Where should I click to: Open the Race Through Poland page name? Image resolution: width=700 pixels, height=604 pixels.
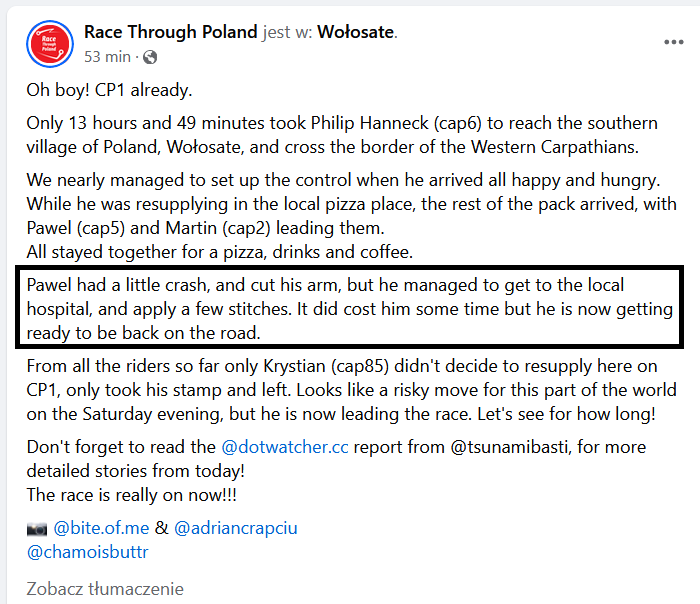coord(171,32)
